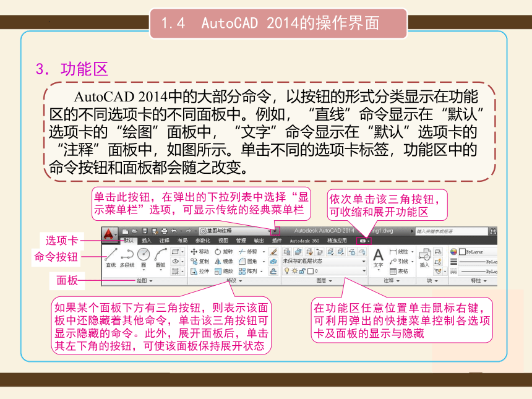Open the 草图与注释 workspace dropdown

click(x=236, y=231)
